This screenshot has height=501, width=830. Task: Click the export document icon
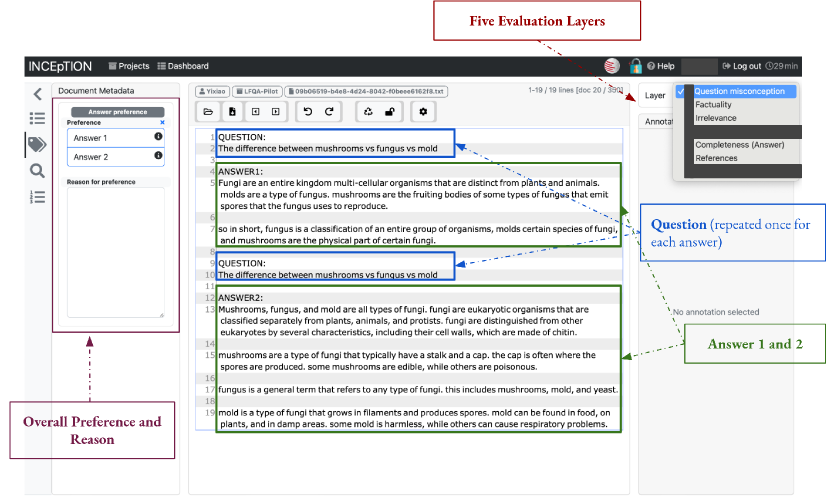232,111
